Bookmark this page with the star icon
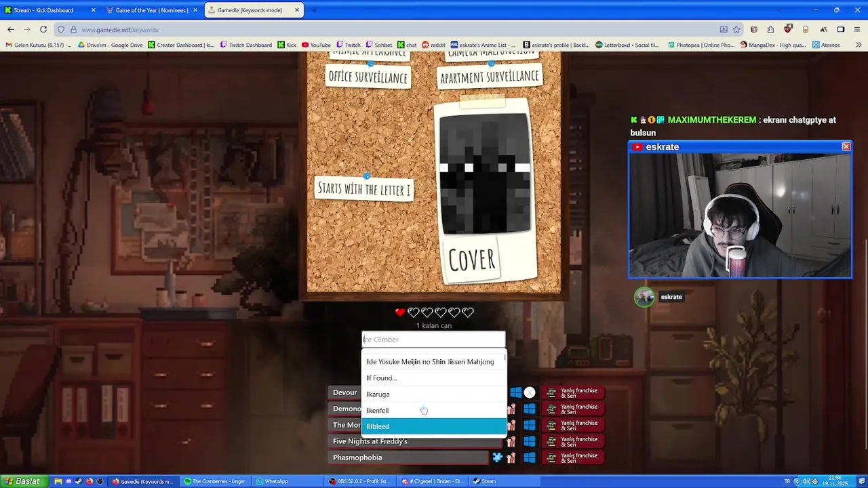868x488 pixels. pyautogui.click(x=736, y=29)
